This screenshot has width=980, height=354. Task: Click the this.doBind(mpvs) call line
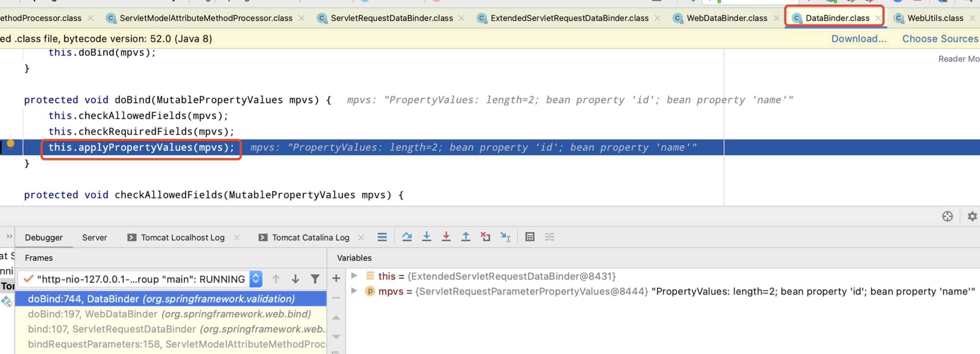click(x=102, y=52)
